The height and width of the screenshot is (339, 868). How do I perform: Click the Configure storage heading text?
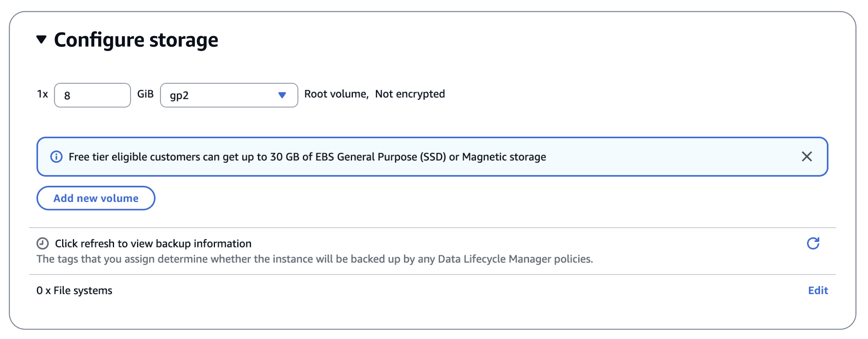136,40
